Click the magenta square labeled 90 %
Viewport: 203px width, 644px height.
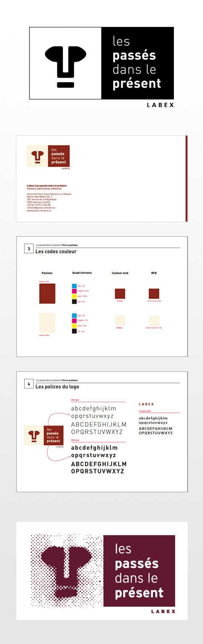pos(74,291)
